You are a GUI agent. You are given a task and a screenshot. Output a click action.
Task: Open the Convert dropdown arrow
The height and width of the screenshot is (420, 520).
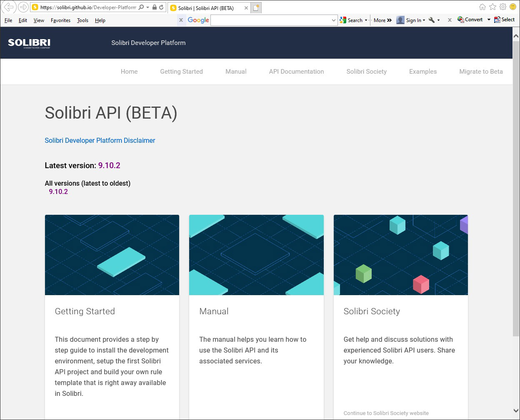(489, 20)
